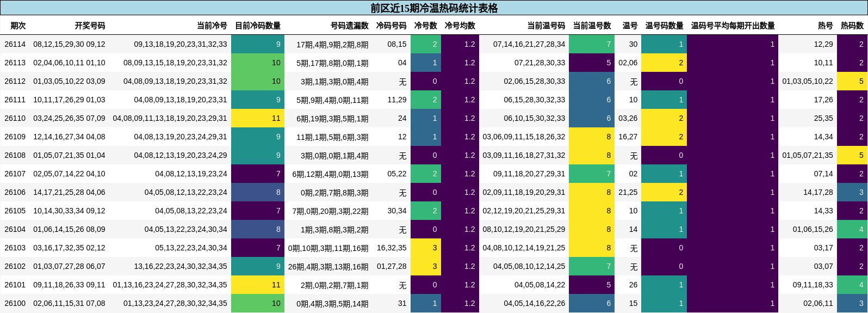Select 当前温号数 value 8 in row 26108

pos(592,155)
